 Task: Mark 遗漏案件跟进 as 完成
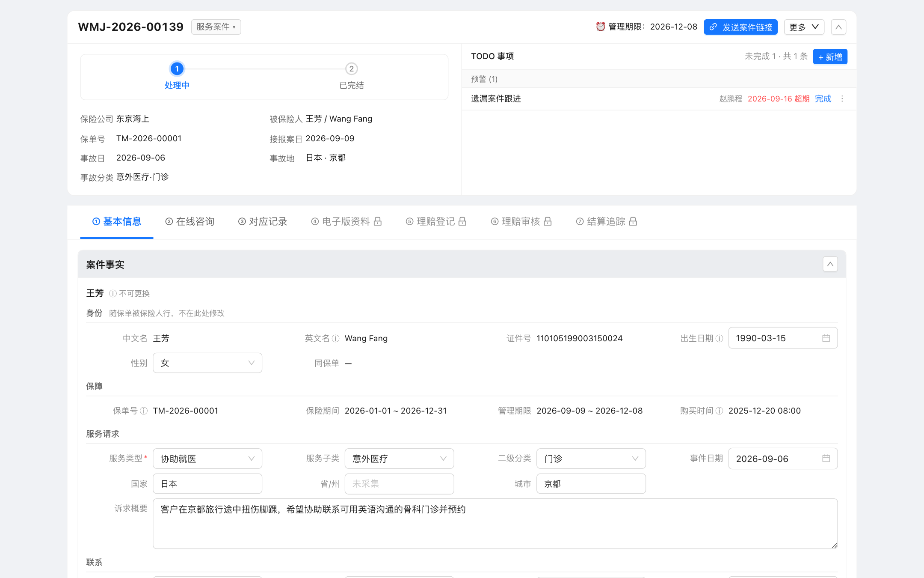tap(823, 98)
